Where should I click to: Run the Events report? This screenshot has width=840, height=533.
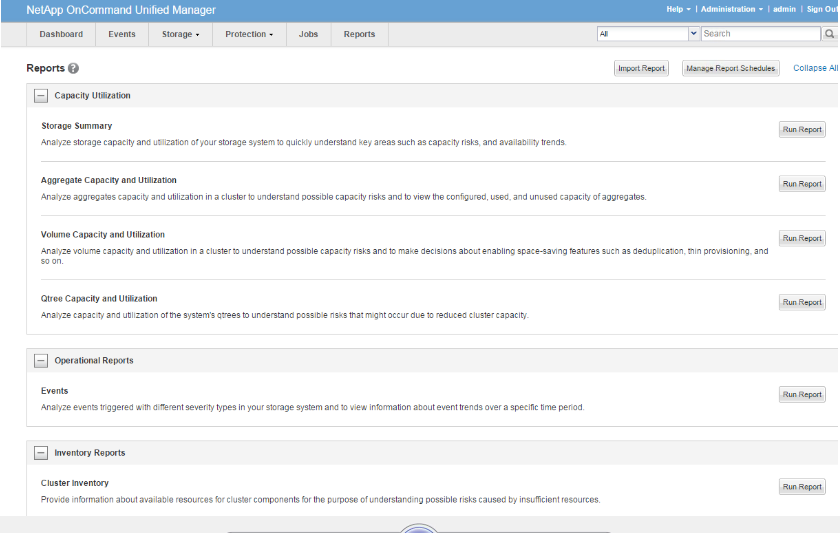coord(802,394)
